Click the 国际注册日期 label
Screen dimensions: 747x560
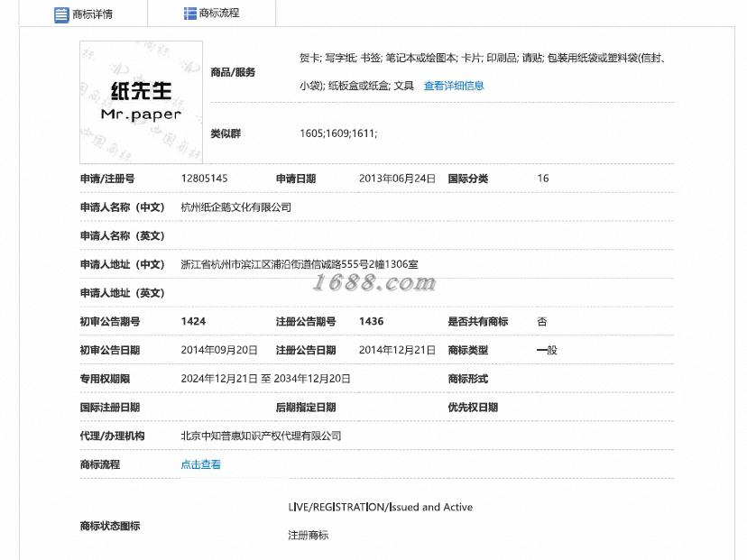pyautogui.click(x=109, y=407)
